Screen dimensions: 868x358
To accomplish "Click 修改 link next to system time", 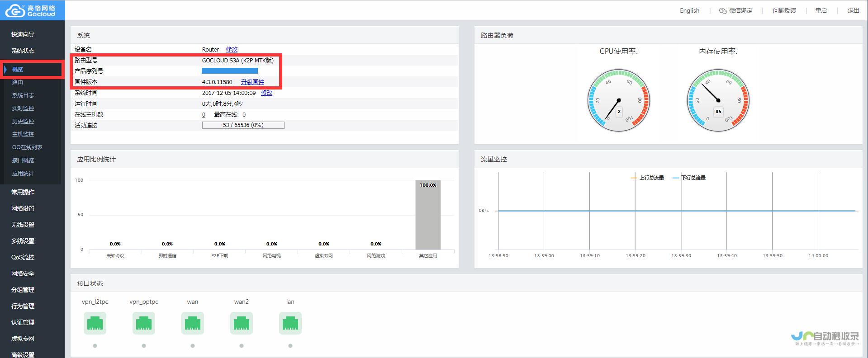I will click(x=267, y=93).
